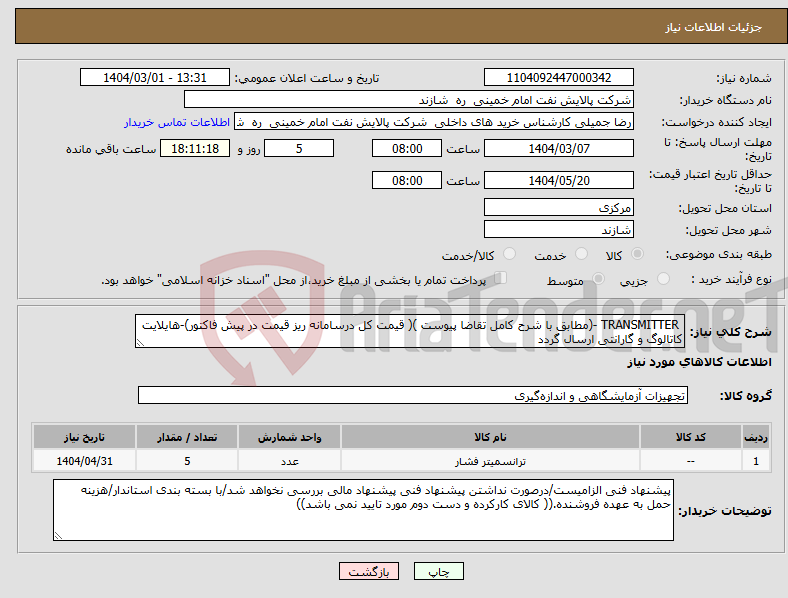Click the remaining time field 18:11:18
This screenshot has width=788, height=598.
click(195, 149)
